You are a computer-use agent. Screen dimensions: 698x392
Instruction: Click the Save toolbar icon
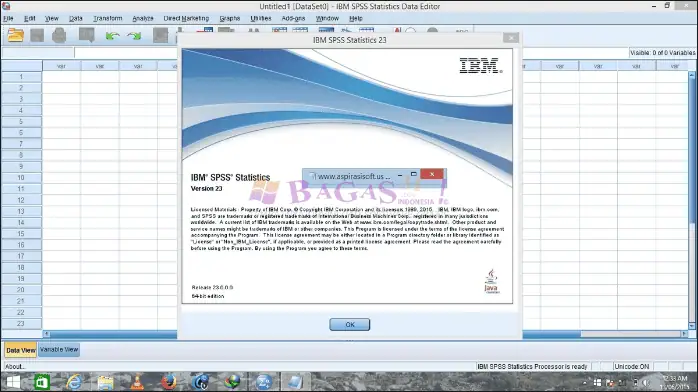point(37,35)
